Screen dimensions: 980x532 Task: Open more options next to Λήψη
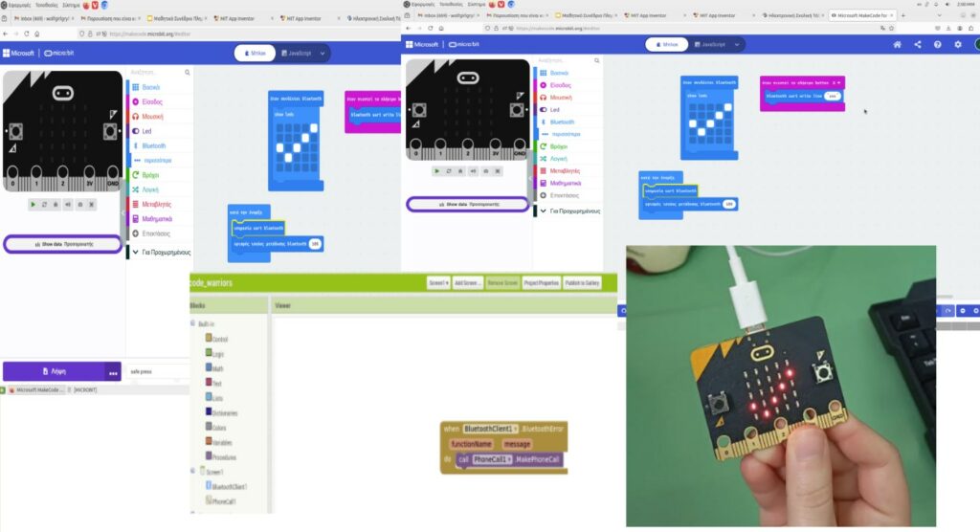tap(113, 371)
